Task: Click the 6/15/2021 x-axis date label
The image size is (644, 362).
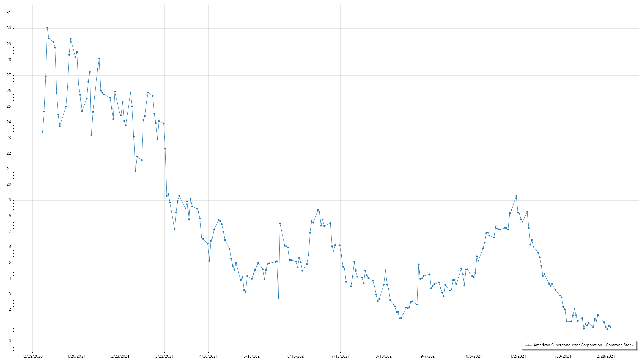Action: [297, 356]
